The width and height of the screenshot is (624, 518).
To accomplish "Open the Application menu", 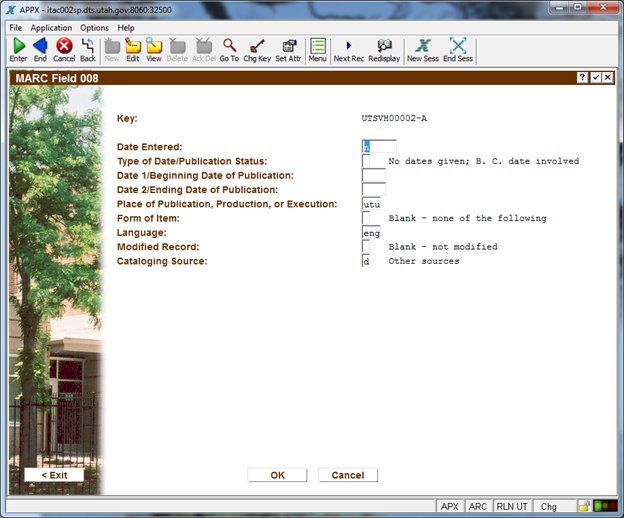I will (50, 27).
